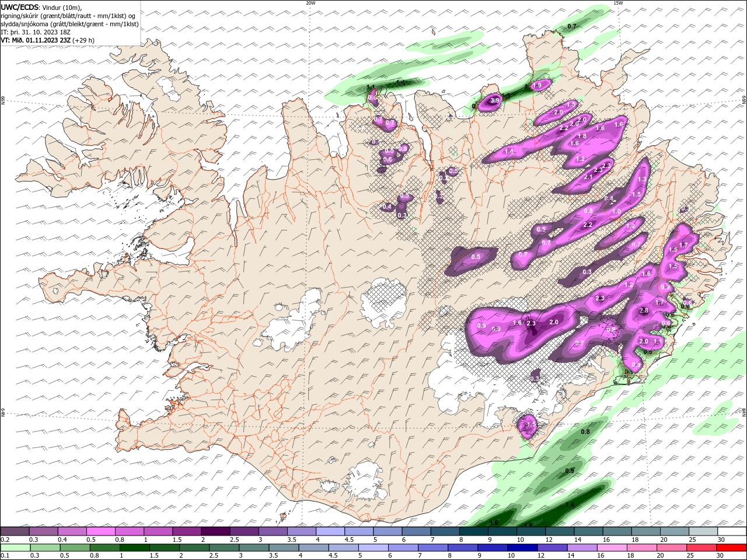Click the '20W' longitude label
The image size is (747, 560).
pyautogui.click(x=310, y=3)
